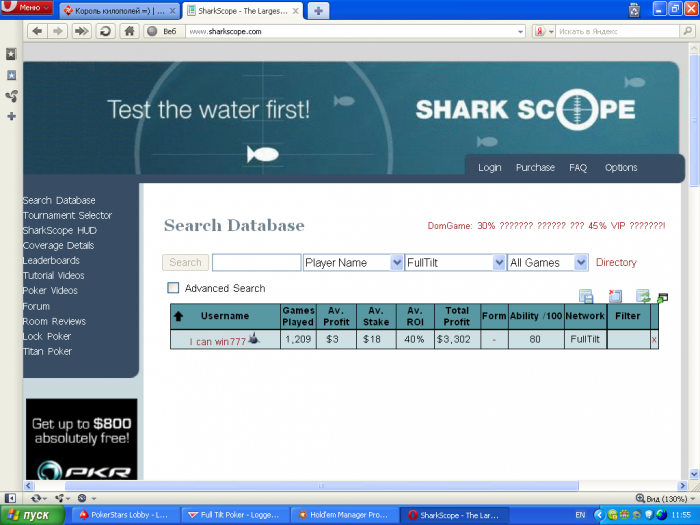This screenshot has height=525, width=700.
Task: Click the Веб site badge
Action: pyautogui.click(x=164, y=31)
